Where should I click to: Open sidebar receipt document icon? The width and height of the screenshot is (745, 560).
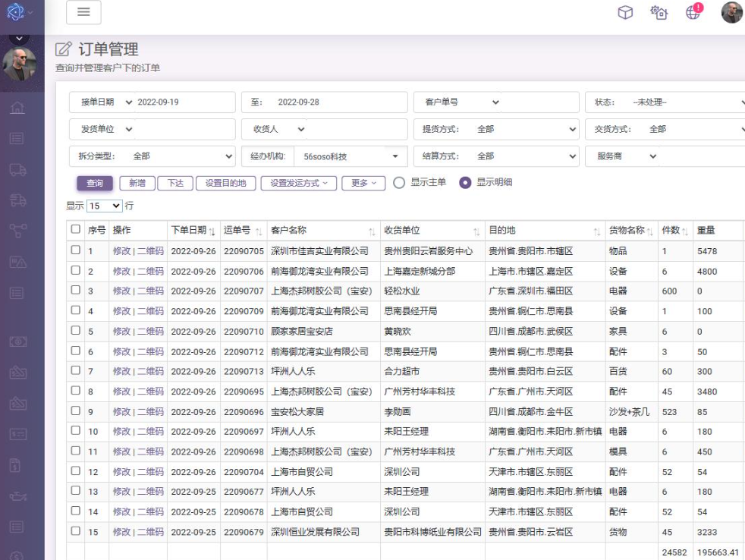click(16, 465)
